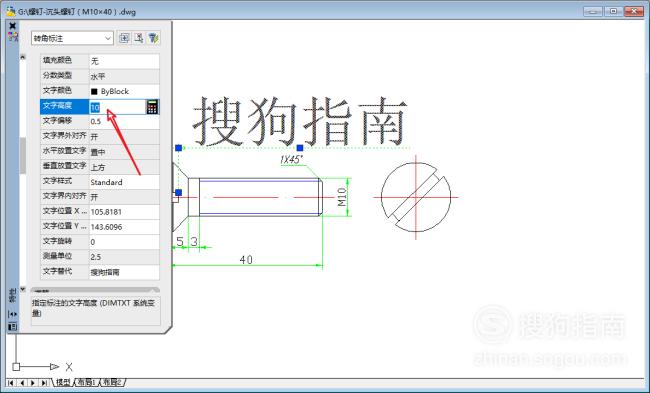This screenshot has width=650, height=393.
Task: Click the first-tab navigation arrow
Action: pos(11,383)
